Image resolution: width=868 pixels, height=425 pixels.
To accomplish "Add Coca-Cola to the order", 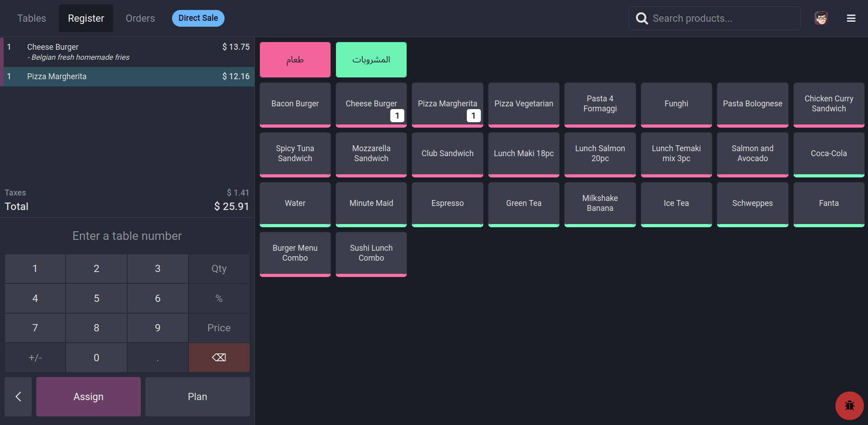I will tap(829, 154).
